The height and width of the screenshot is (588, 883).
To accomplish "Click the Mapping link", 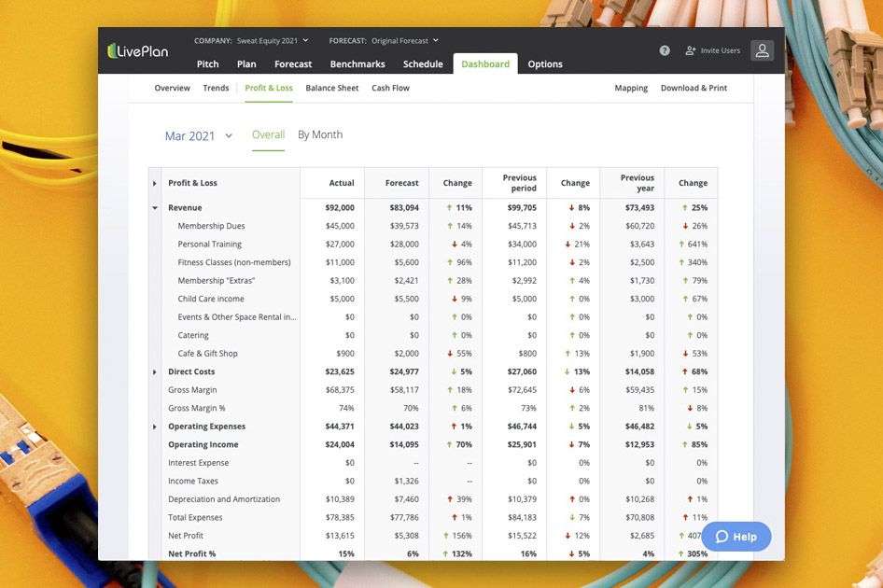I will [631, 88].
